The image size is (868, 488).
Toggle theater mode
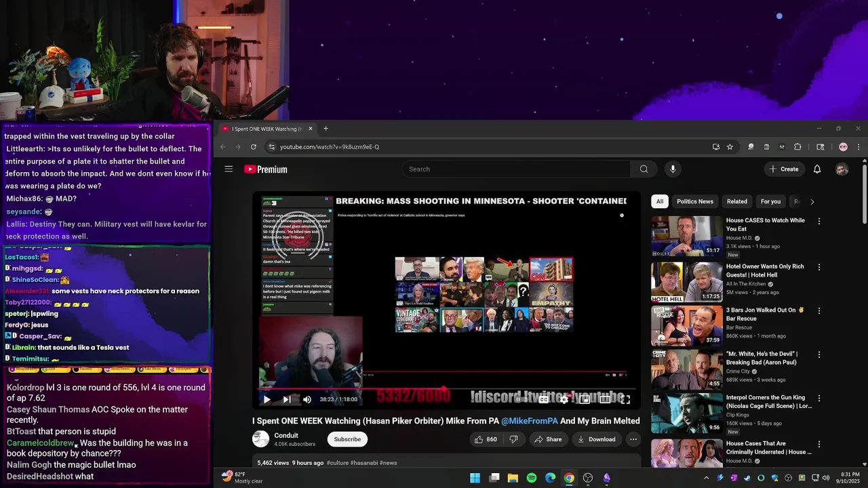click(605, 400)
